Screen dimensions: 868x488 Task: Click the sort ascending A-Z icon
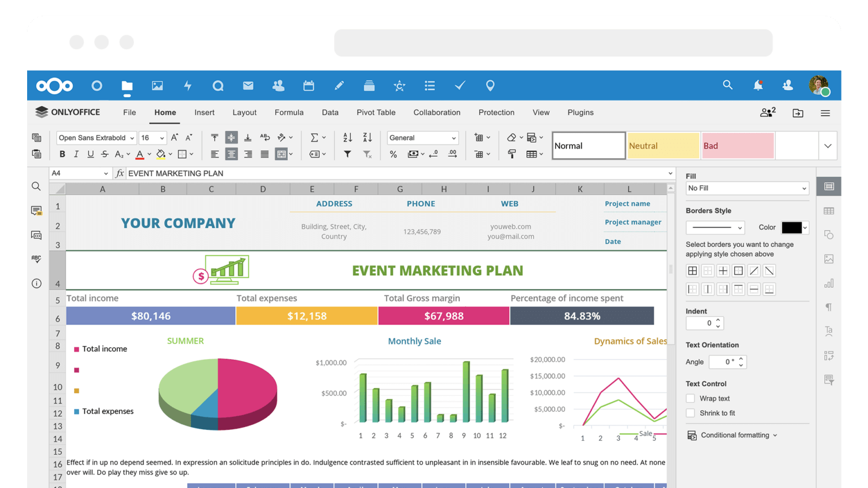click(x=348, y=137)
